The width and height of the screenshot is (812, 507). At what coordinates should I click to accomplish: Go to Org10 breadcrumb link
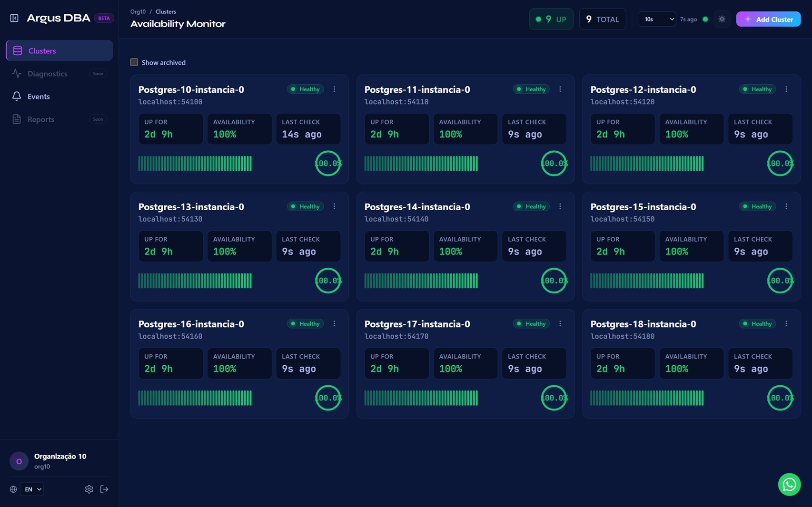(138, 11)
